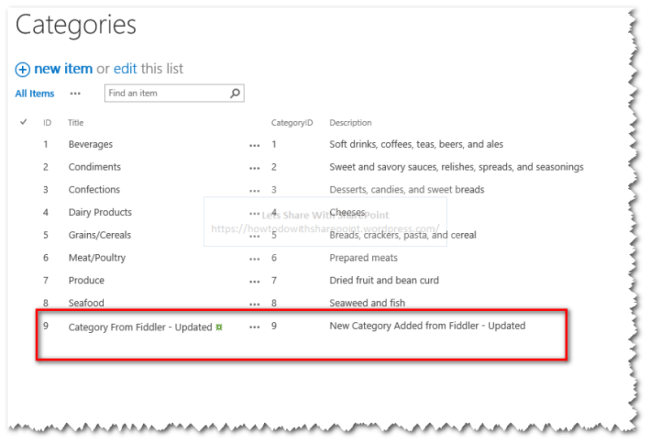Open the Beverages item title
Viewport: 650px width, 444px height.
click(91, 144)
